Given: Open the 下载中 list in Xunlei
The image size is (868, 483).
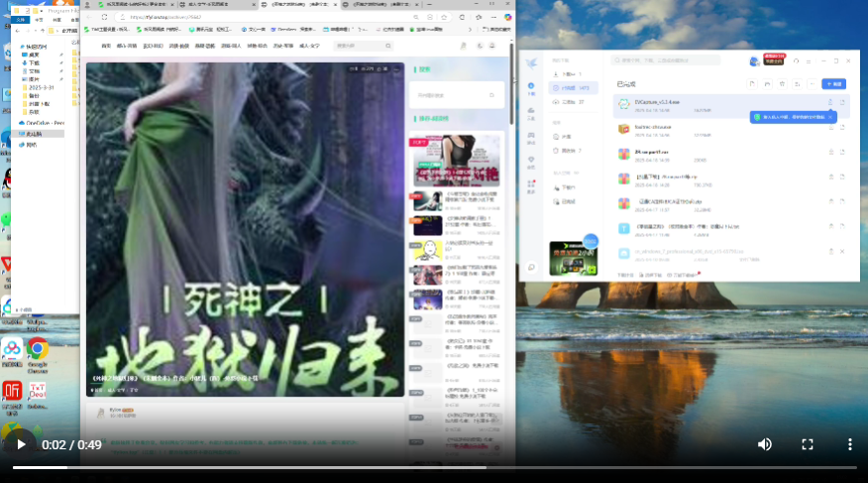Looking at the screenshot, I should (574, 74).
